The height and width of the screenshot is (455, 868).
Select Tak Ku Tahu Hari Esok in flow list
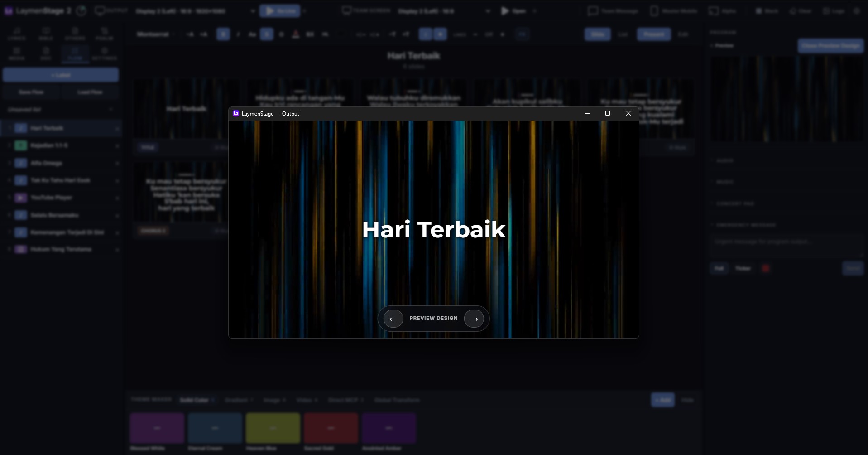(61, 180)
